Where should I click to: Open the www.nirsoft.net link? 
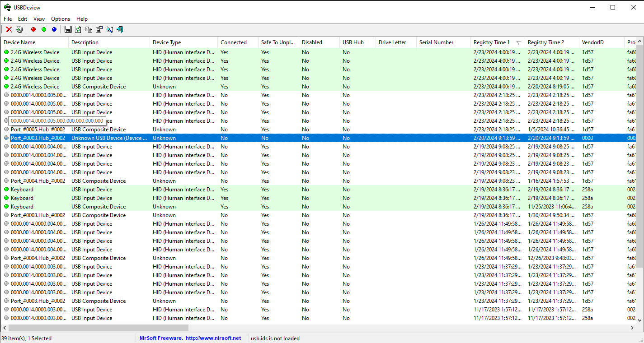pyautogui.click(x=213, y=338)
